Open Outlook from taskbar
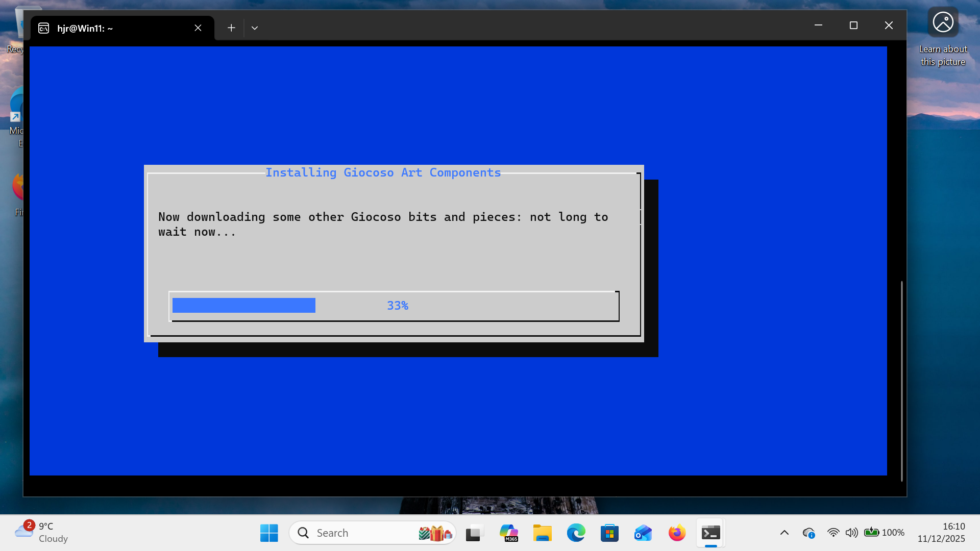Image resolution: width=980 pixels, height=551 pixels. [x=643, y=533]
